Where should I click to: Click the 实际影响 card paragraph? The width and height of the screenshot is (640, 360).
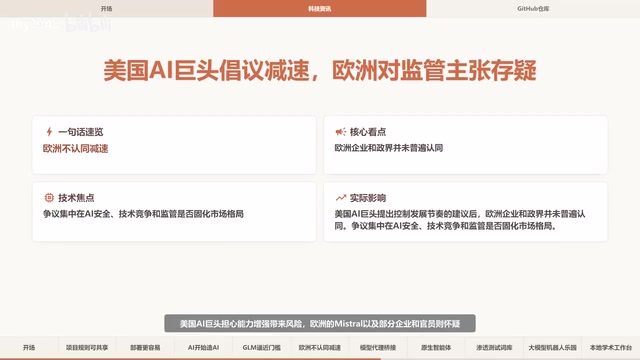[460, 220]
